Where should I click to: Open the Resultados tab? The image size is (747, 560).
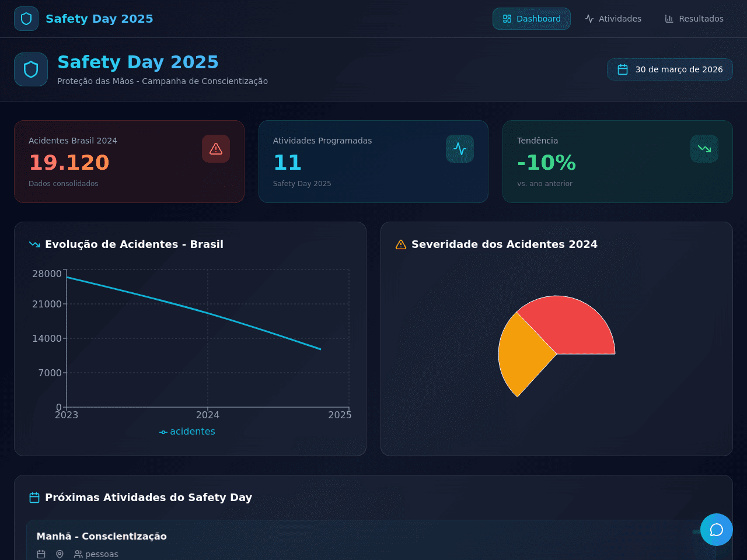point(694,19)
